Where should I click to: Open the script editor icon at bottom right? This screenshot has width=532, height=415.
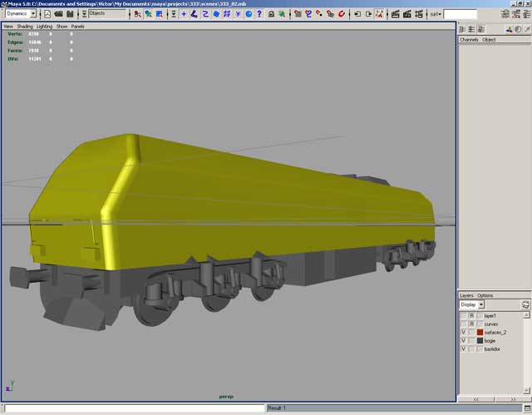[x=525, y=408]
